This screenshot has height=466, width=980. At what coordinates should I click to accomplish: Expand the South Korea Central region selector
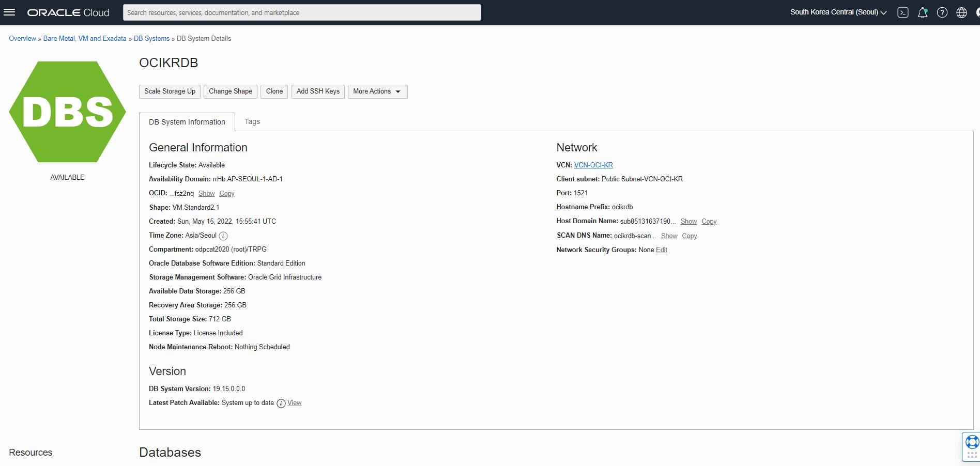pos(838,12)
